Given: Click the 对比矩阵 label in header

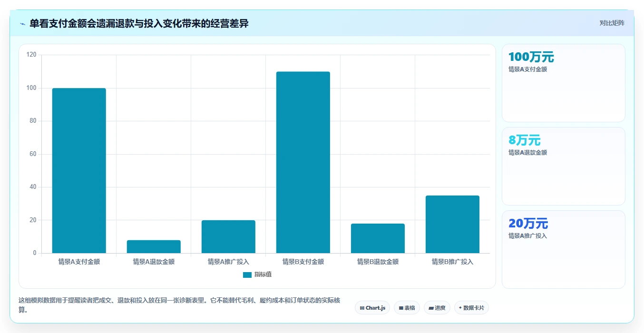Looking at the screenshot, I should coord(612,23).
